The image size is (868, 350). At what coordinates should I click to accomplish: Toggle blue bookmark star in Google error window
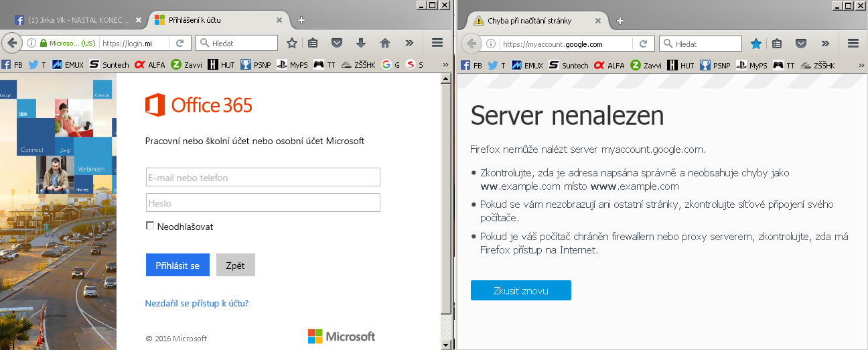click(756, 43)
